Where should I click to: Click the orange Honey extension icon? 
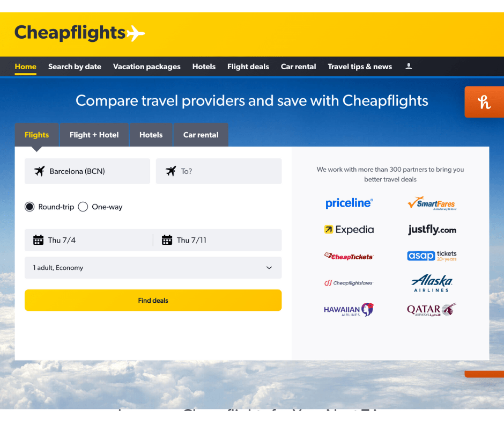click(484, 102)
